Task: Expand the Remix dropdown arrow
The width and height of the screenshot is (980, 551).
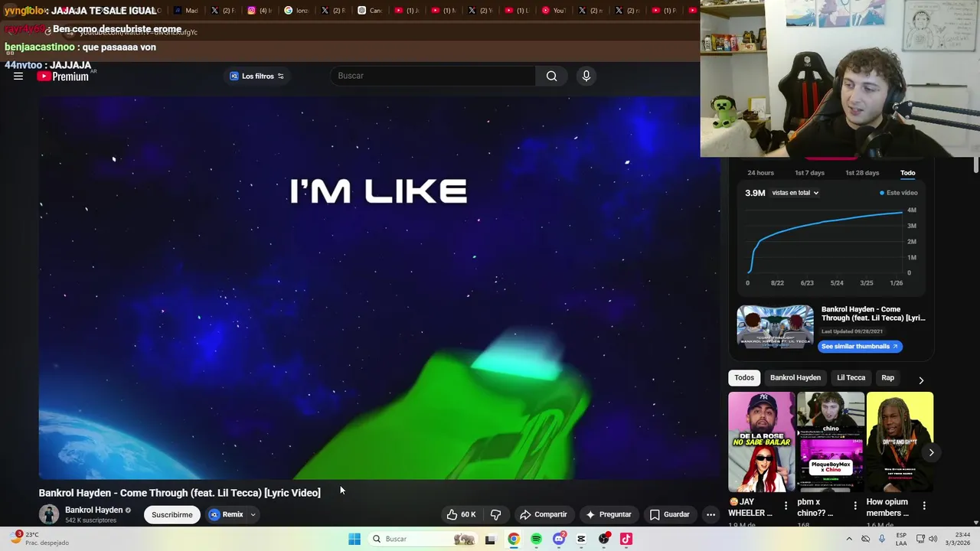Action: 253,515
